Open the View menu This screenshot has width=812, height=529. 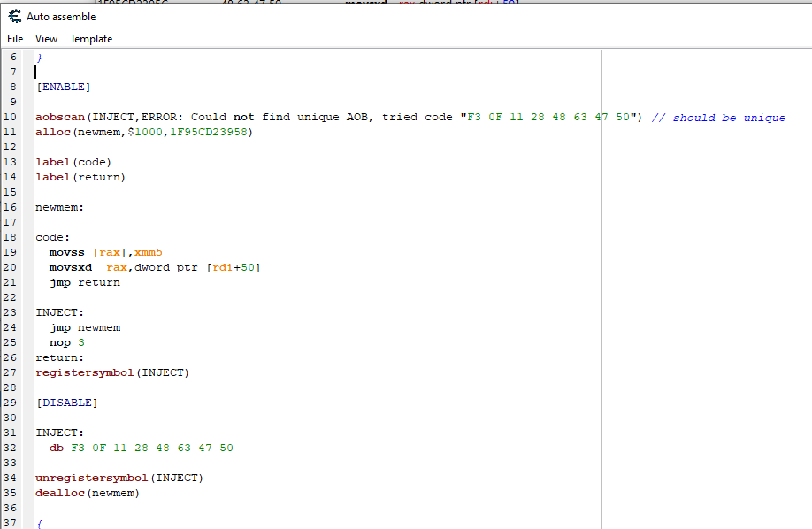coord(46,39)
